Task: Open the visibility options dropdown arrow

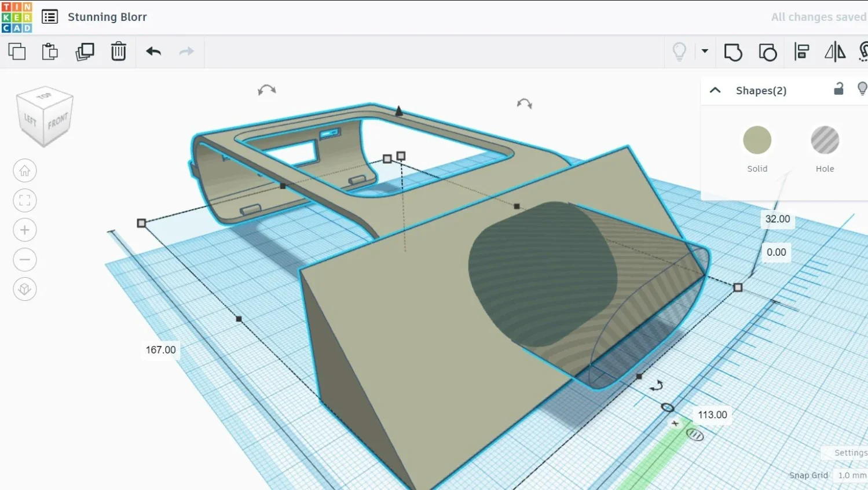Action: pyautogui.click(x=705, y=51)
